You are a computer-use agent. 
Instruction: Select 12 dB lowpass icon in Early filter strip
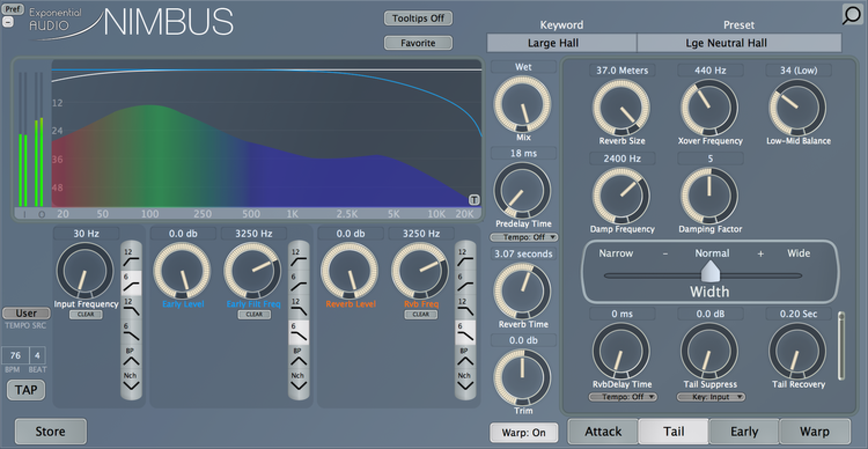[298, 308]
